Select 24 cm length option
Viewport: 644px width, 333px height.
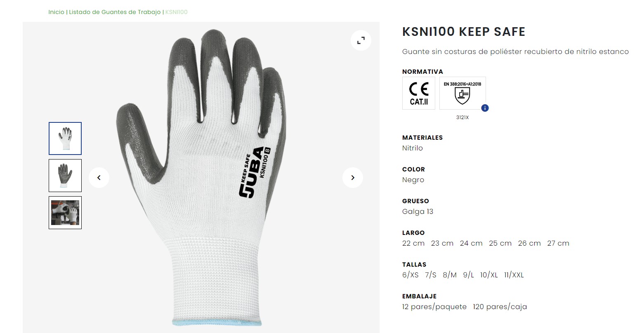(x=471, y=243)
